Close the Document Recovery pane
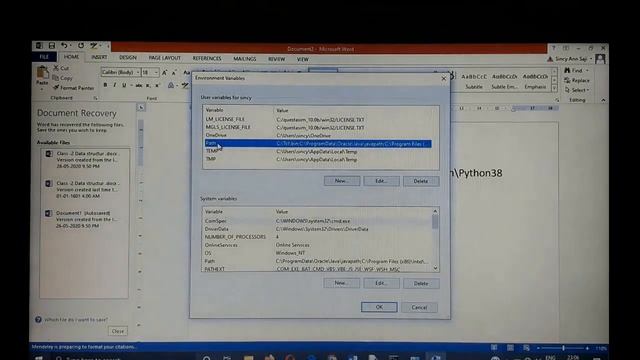Image resolution: width=640 pixels, height=360 pixels. 118,331
